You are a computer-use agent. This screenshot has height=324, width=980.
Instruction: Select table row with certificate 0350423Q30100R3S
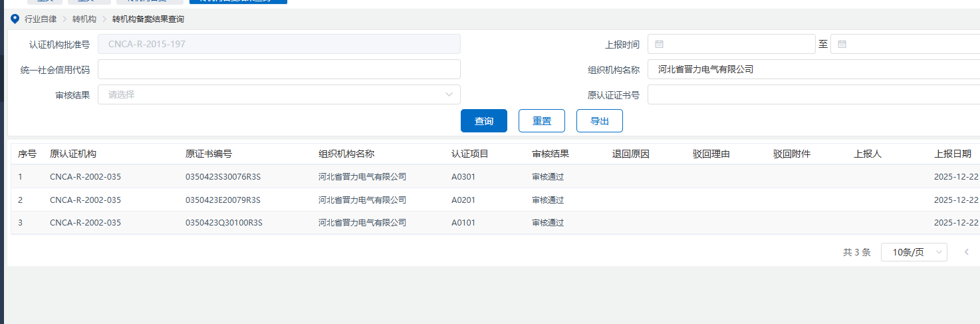point(223,223)
